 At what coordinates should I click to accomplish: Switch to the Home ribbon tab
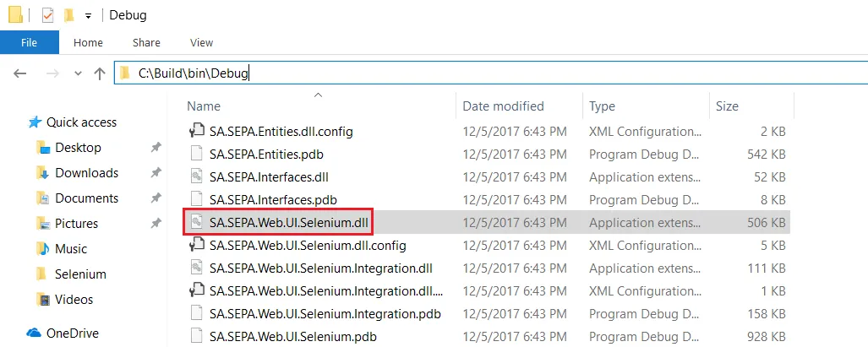click(x=88, y=42)
